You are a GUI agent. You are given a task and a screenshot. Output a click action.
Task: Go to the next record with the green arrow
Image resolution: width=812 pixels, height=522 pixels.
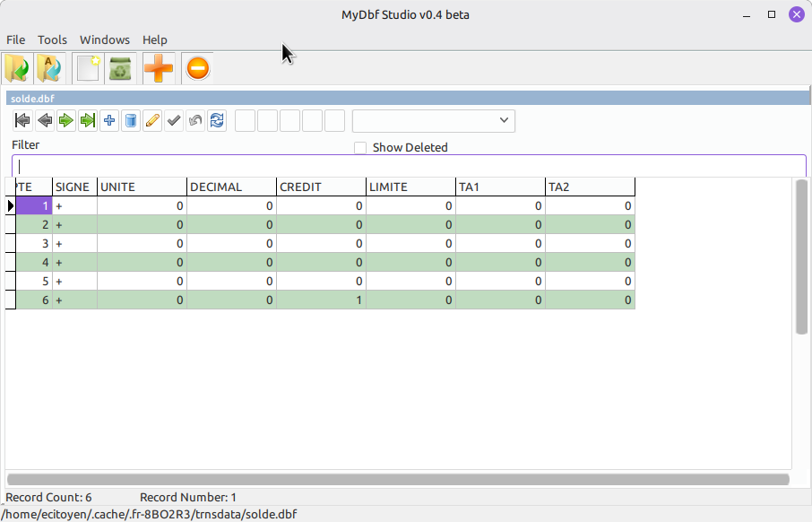click(x=65, y=121)
